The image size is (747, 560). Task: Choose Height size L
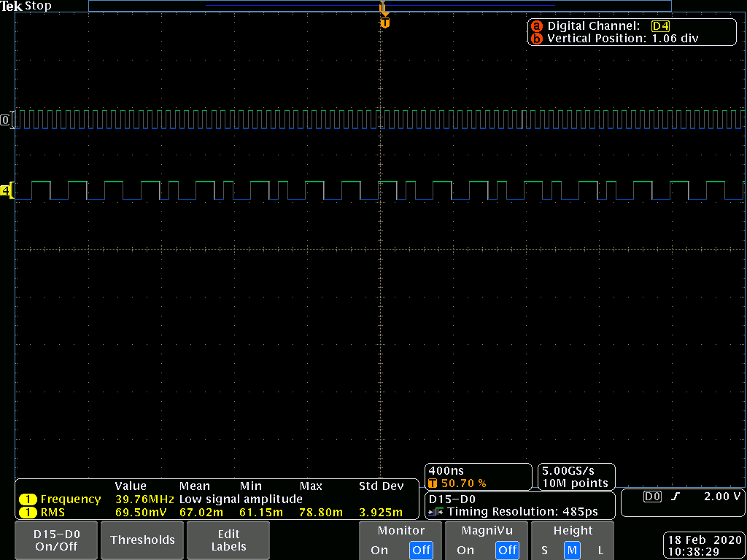(x=600, y=550)
